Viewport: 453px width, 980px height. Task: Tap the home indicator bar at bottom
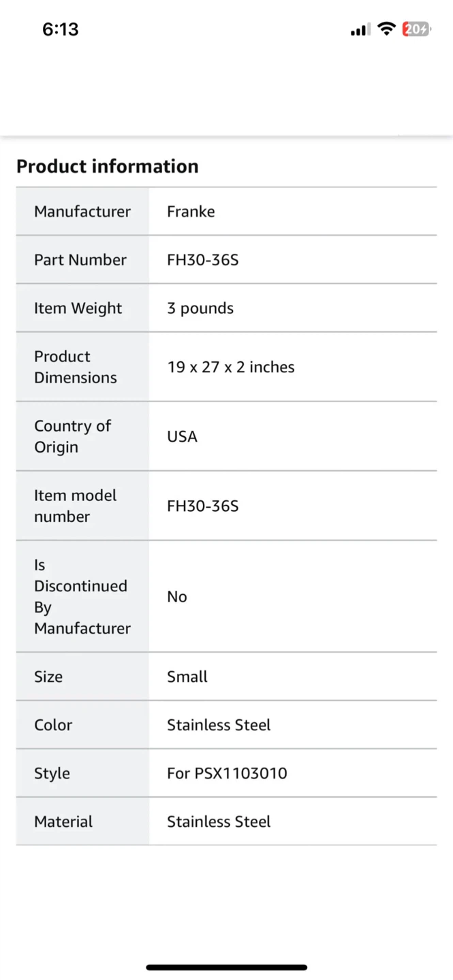(x=226, y=967)
